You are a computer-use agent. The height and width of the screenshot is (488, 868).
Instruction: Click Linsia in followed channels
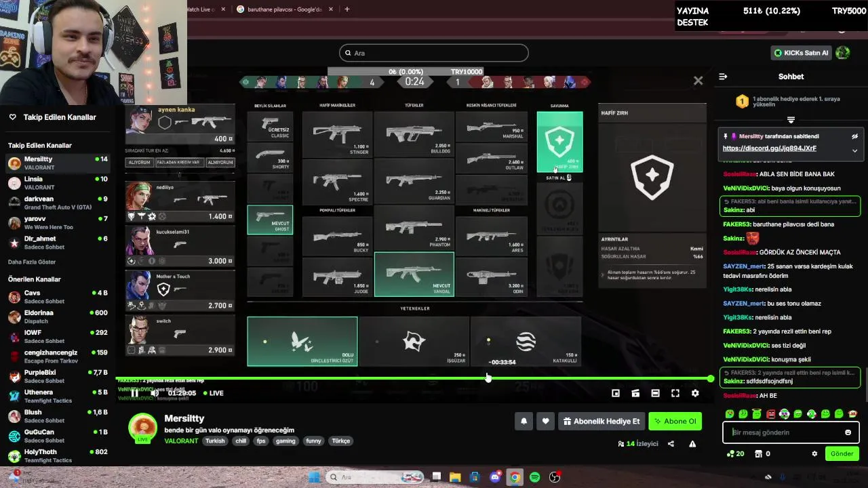click(x=58, y=183)
